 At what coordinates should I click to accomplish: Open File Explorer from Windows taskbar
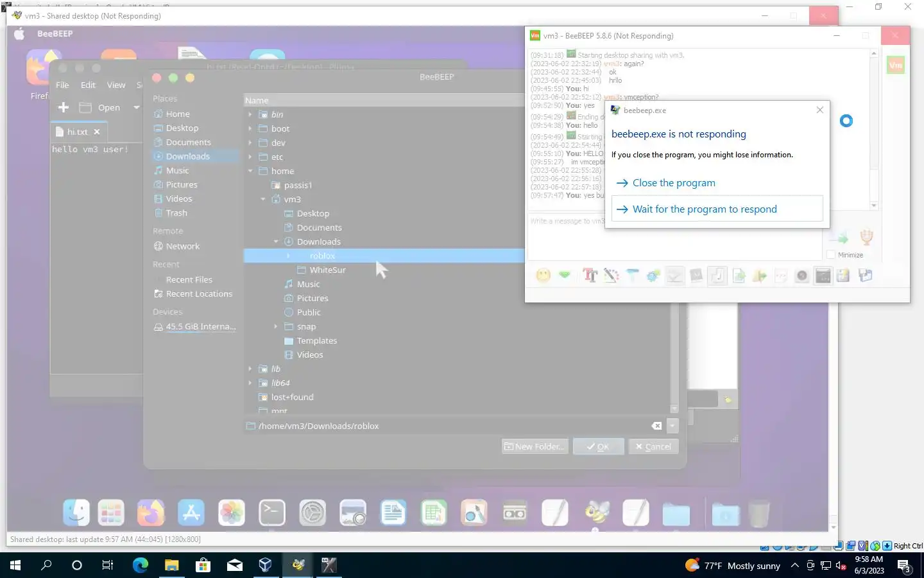[171, 565]
